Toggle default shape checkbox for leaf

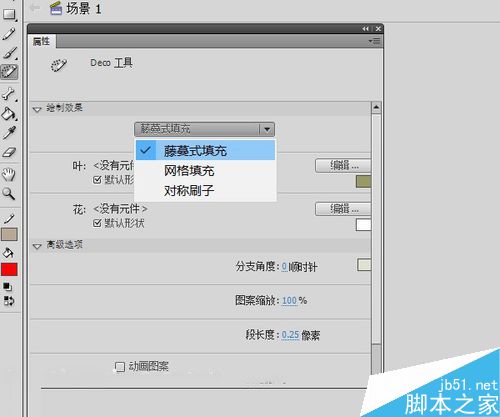[97, 180]
